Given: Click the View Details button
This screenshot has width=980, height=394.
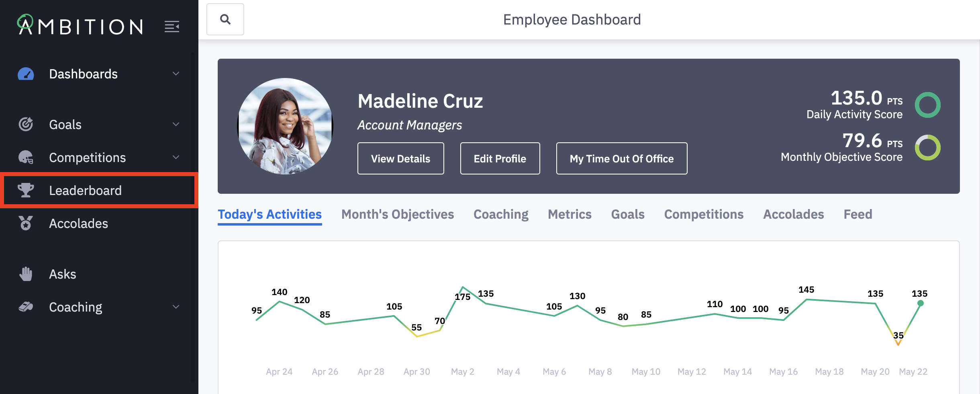Looking at the screenshot, I should pyautogui.click(x=400, y=158).
